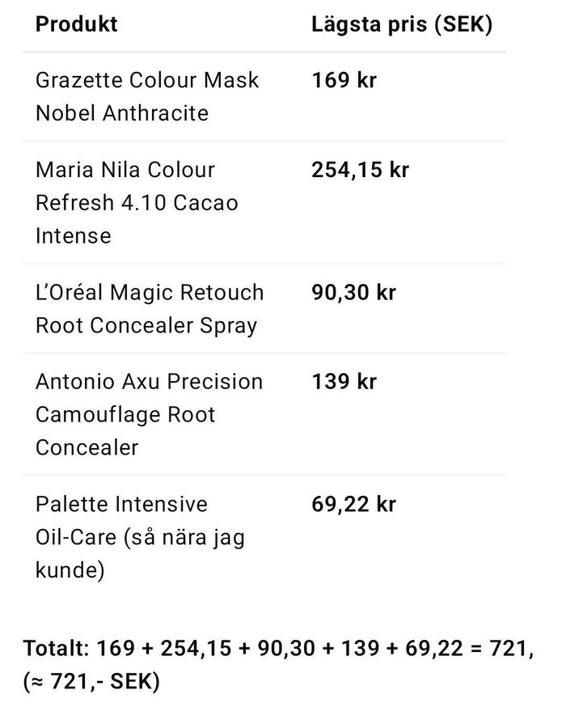Viewport: 566px width, 728px height.
Task: Click the "≈ 721,- SEK" approximate total
Action: tap(93, 681)
